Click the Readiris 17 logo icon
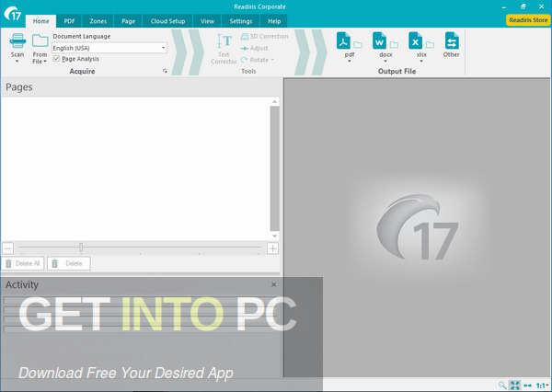This screenshot has width=552, height=392. coord(13,14)
